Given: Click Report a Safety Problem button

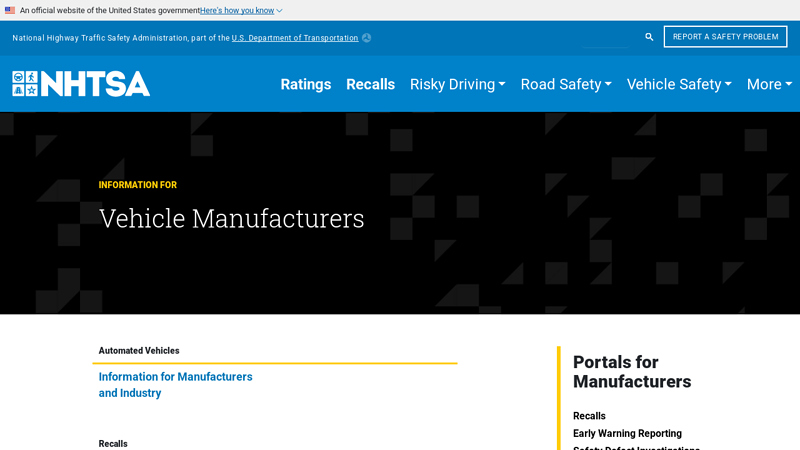Looking at the screenshot, I should pos(726,37).
